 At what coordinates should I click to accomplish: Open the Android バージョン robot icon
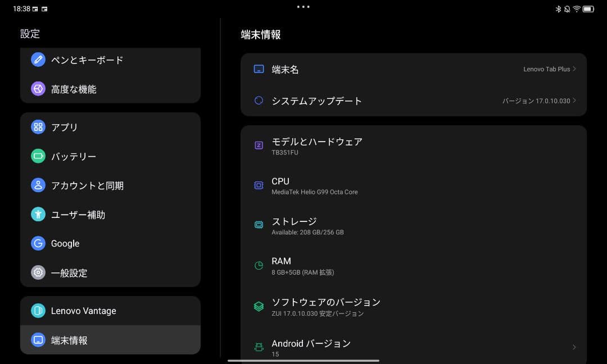click(x=259, y=347)
